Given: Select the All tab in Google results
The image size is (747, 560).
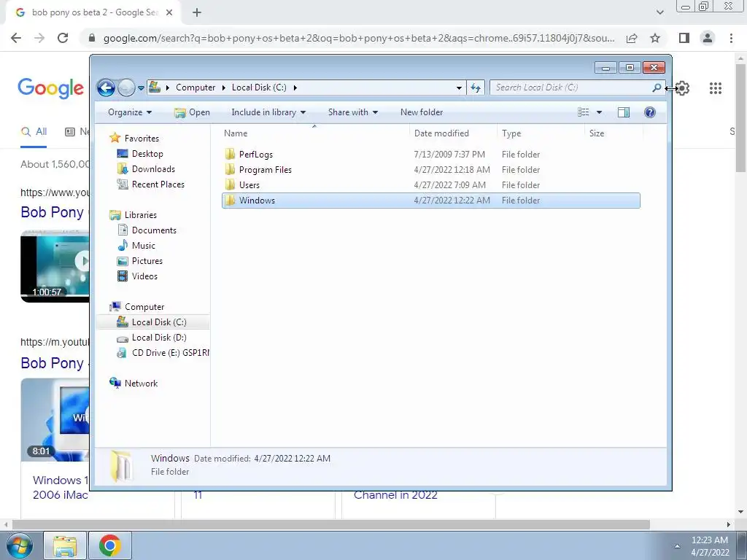Looking at the screenshot, I should click(34, 132).
